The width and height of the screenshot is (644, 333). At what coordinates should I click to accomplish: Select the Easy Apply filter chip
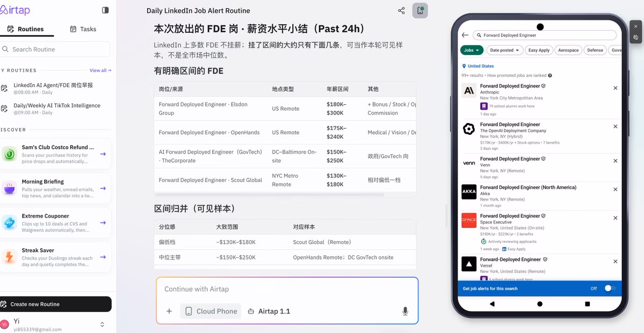539,50
